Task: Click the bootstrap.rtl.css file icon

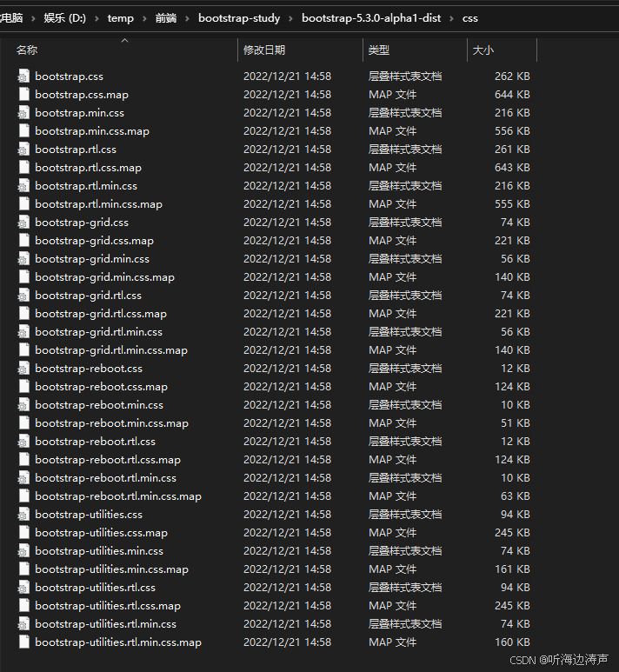Action: point(24,150)
